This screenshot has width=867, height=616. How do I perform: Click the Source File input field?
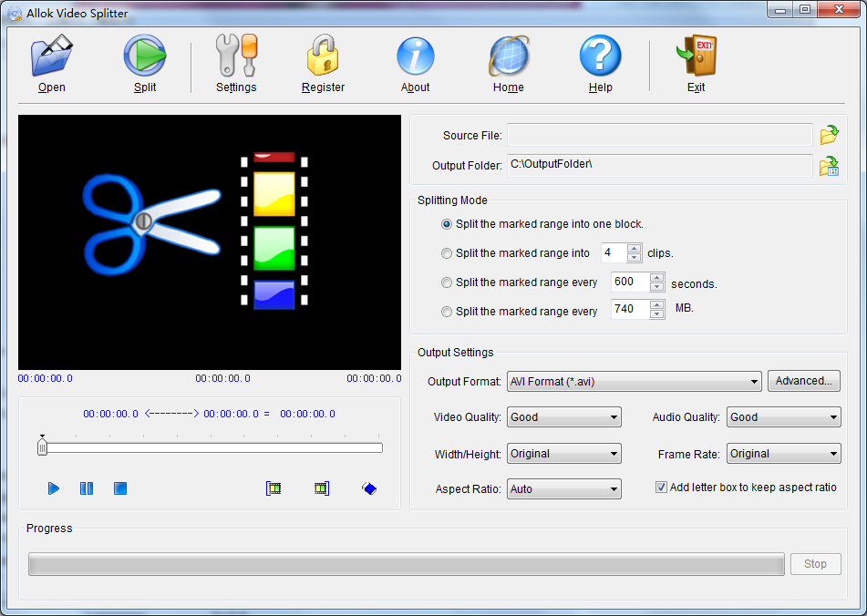[x=660, y=134]
